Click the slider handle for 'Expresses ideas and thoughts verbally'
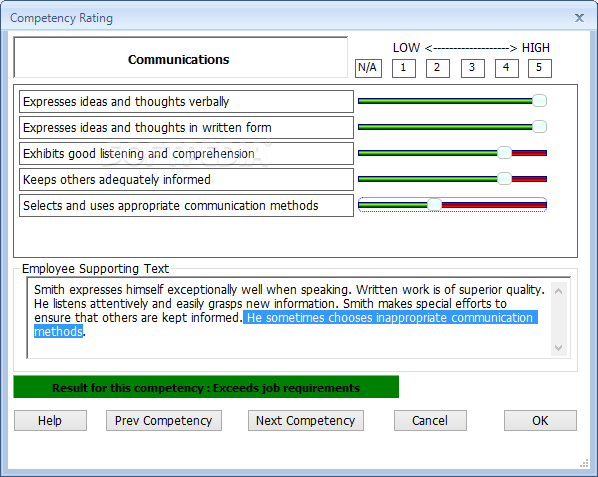 click(539, 101)
